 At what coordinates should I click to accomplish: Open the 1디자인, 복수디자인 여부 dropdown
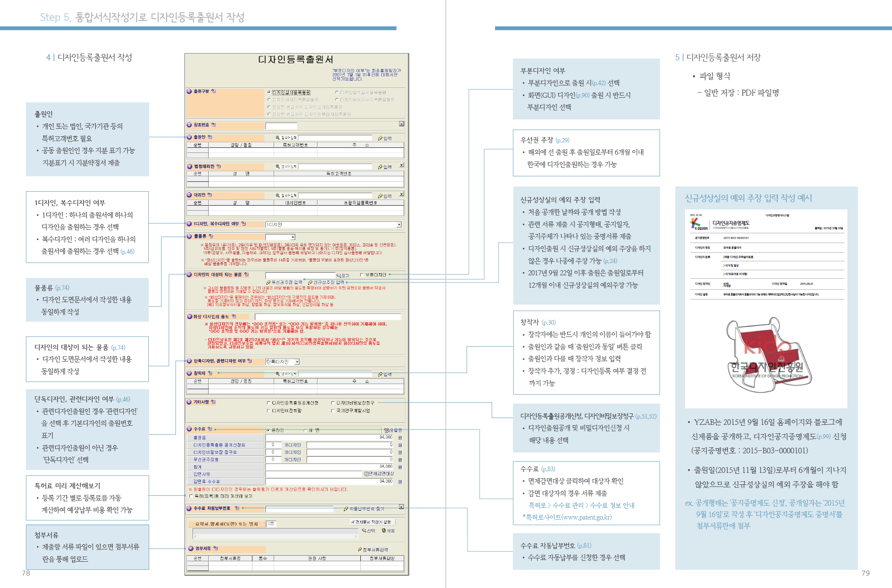click(399, 225)
